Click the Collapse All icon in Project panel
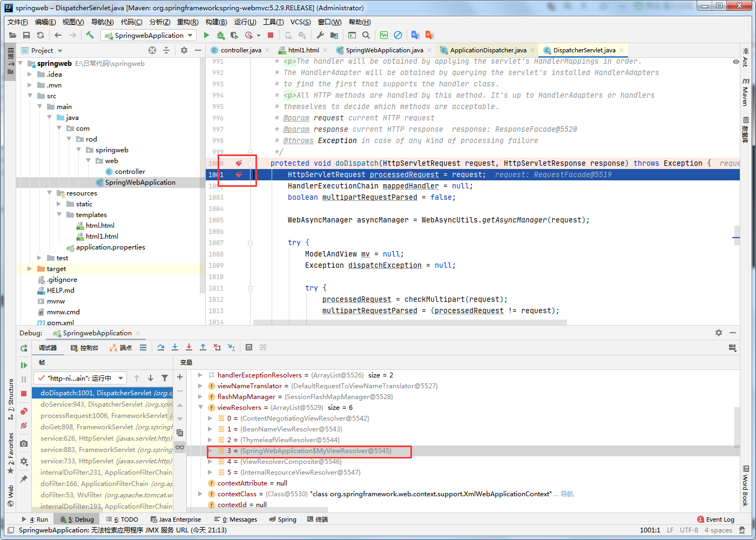Viewport: 756px width, 540px height. click(x=166, y=50)
